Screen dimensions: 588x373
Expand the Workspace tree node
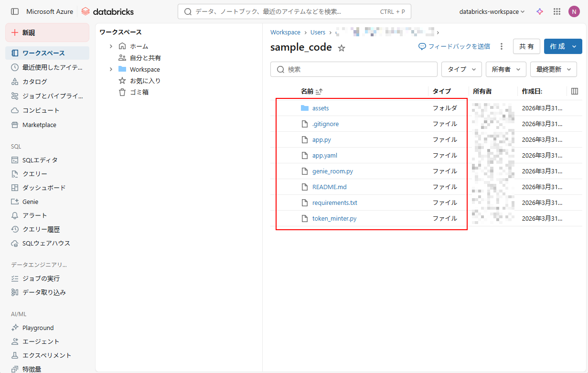click(111, 69)
